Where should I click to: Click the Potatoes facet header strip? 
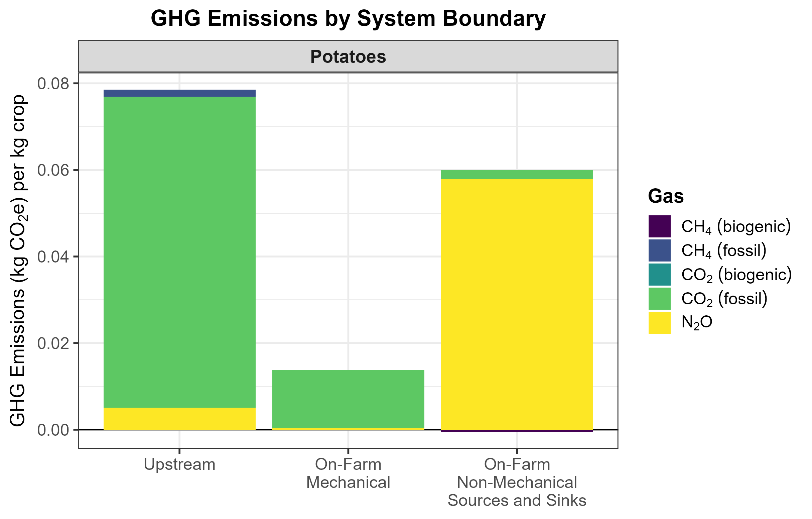(348, 57)
